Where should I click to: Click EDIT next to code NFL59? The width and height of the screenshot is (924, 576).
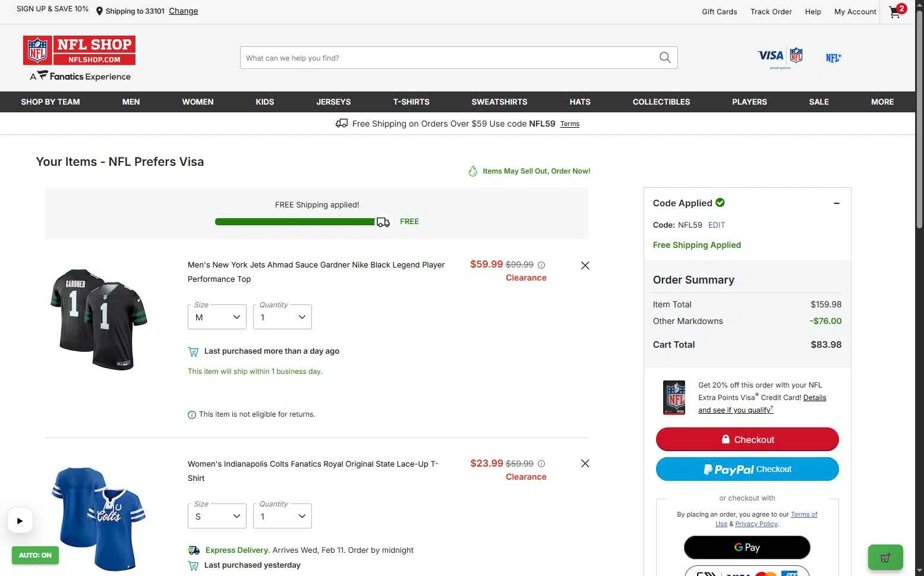pos(717,225)
